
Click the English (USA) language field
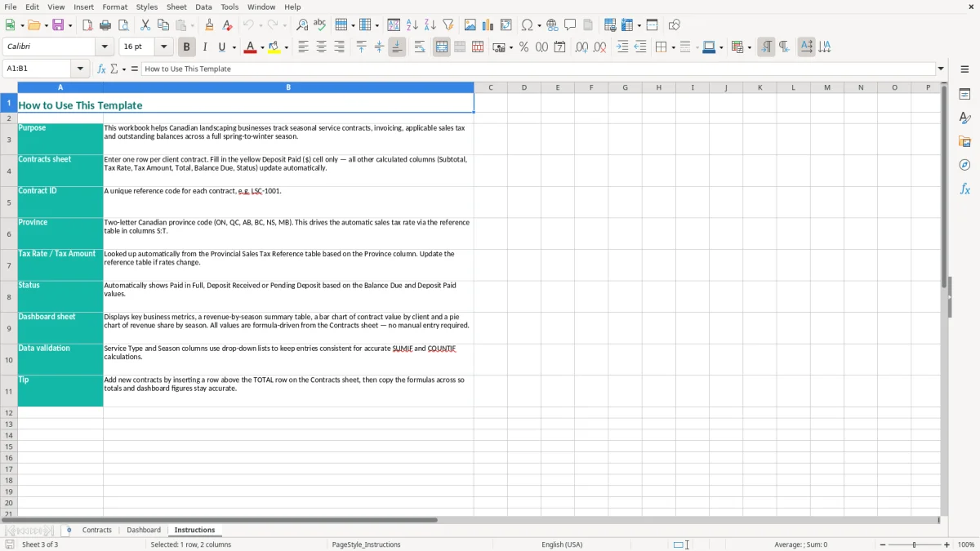click(562, 544)
